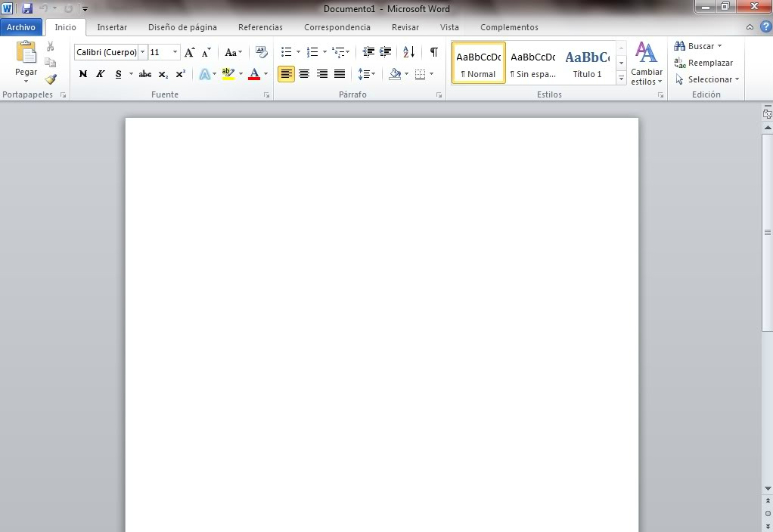The image size is (773, 532).
Task: Toggle bold with the N button
Action: (83, 74)
